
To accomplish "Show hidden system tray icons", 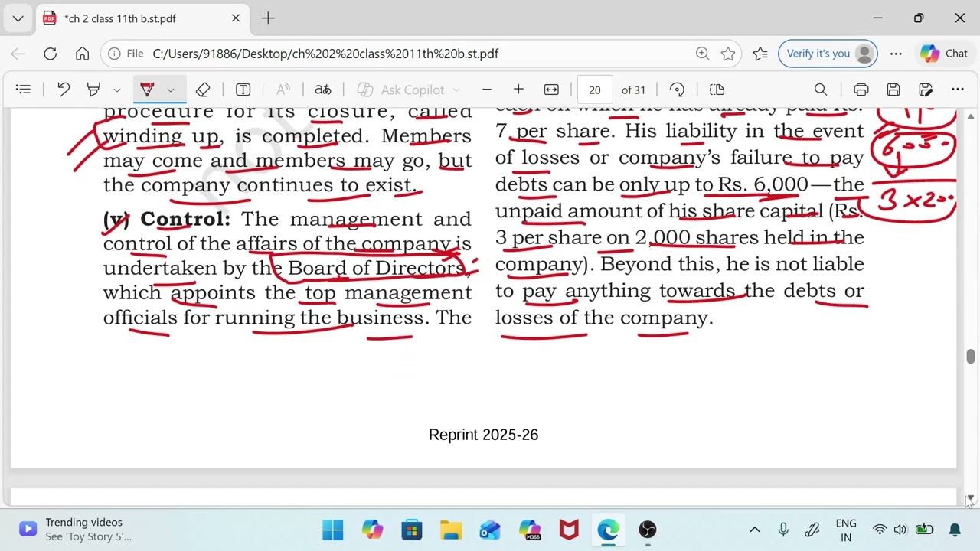I will (x=754, y=530).
